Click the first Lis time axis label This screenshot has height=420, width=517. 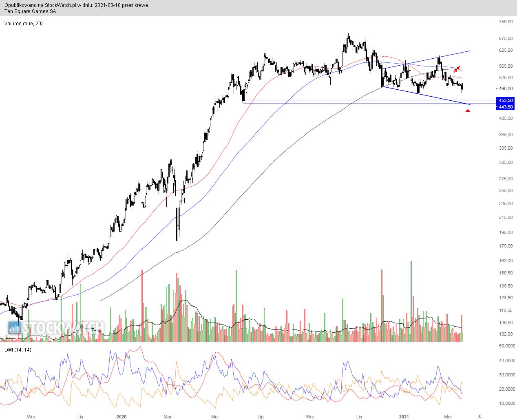pyautogui.click(x=80, y=417)
